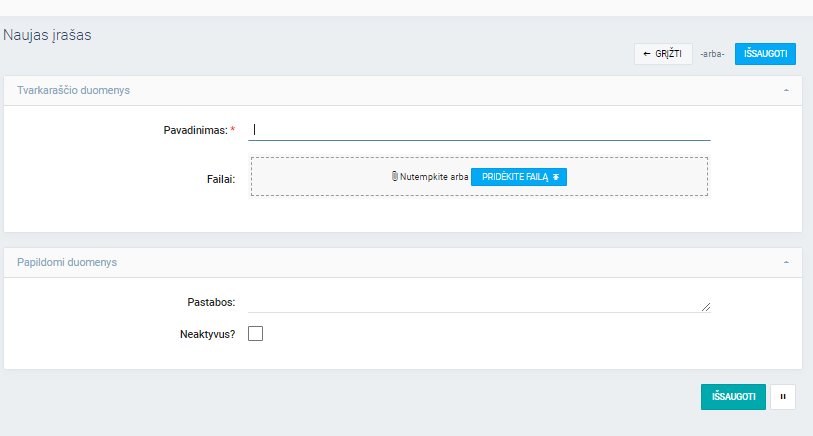The height and width of the screenshot is (436, 813).
Task: Tick the Neaktyvus checkbox
Action: (x=255, y=334)
